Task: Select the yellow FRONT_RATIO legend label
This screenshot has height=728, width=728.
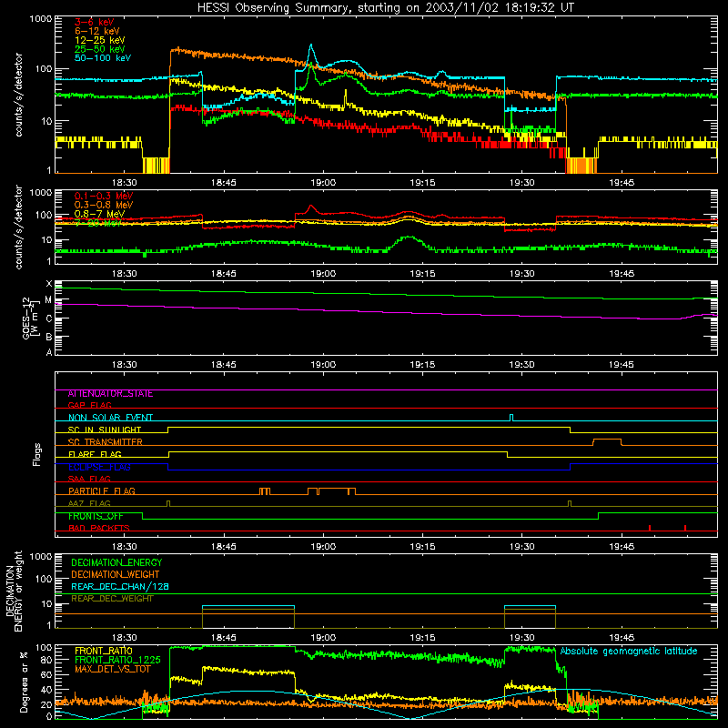Action: click(x=104, y=651)
